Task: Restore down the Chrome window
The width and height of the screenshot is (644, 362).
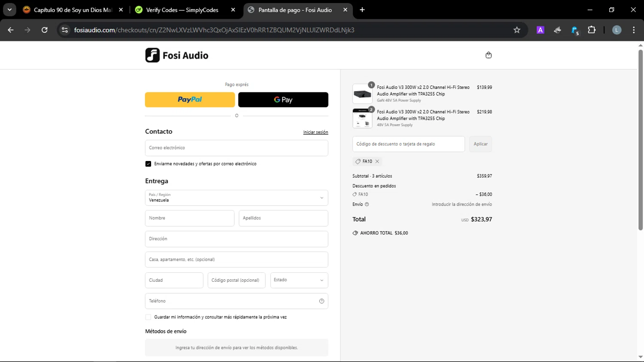Action: [x=612, y=10]
